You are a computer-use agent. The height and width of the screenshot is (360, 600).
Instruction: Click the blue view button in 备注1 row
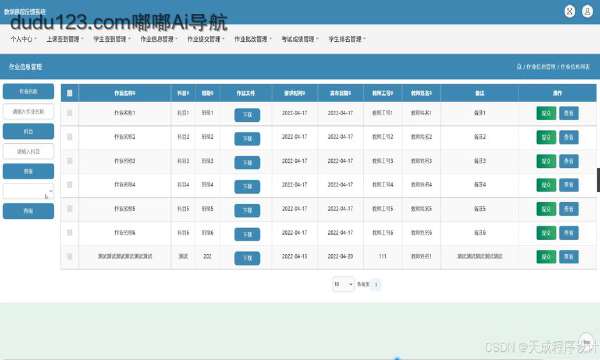click(x=569, y=113)
